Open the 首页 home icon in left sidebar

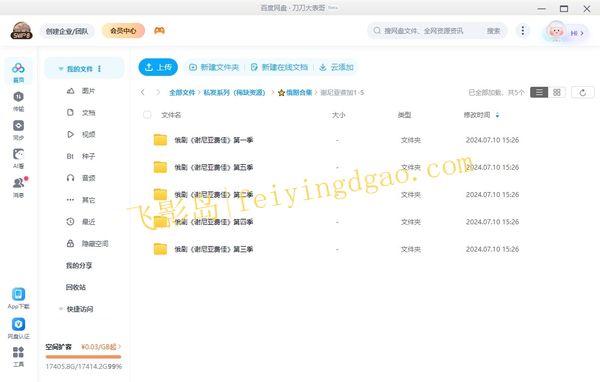pos(18,69)
